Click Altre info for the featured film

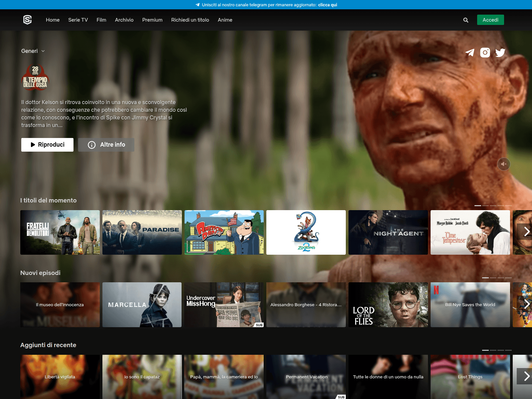coord(106,145)
